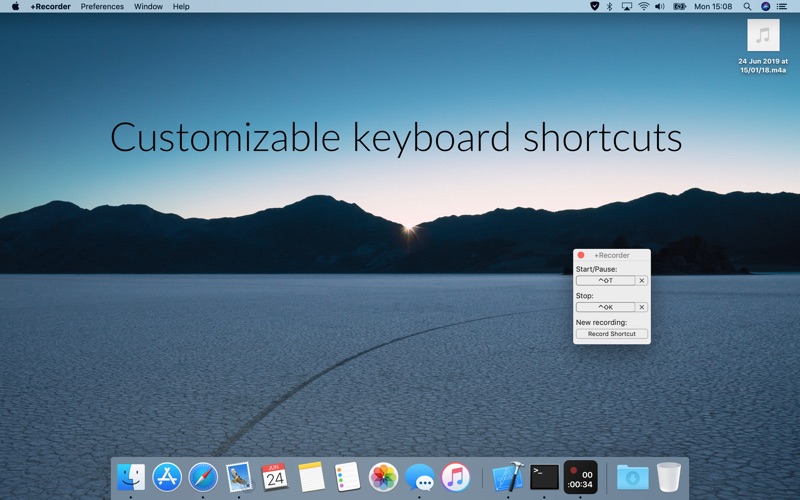Click the Start/Pause shortcut field
The width and height of the screenshot is (800, 500).
(x=606, y=280)
